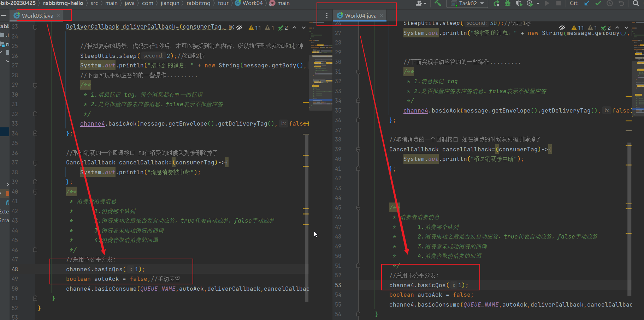Toggle fold marker at line 37 in Work03
This screenshot has width=644, height=320.
point(35,163)
